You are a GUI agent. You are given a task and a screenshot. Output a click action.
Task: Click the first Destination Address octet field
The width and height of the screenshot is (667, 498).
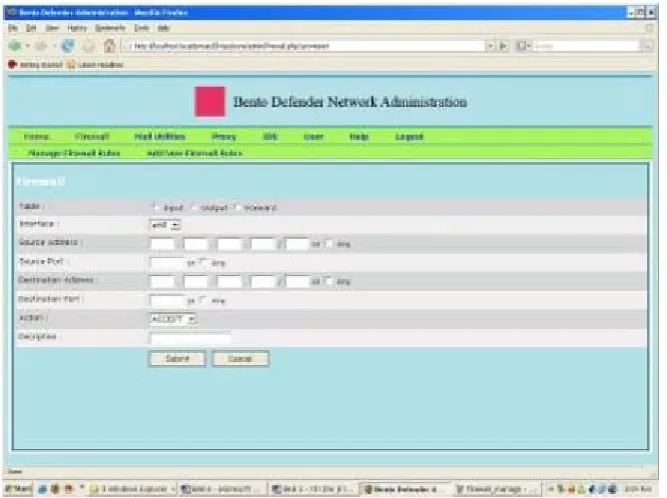coord(162,282)
